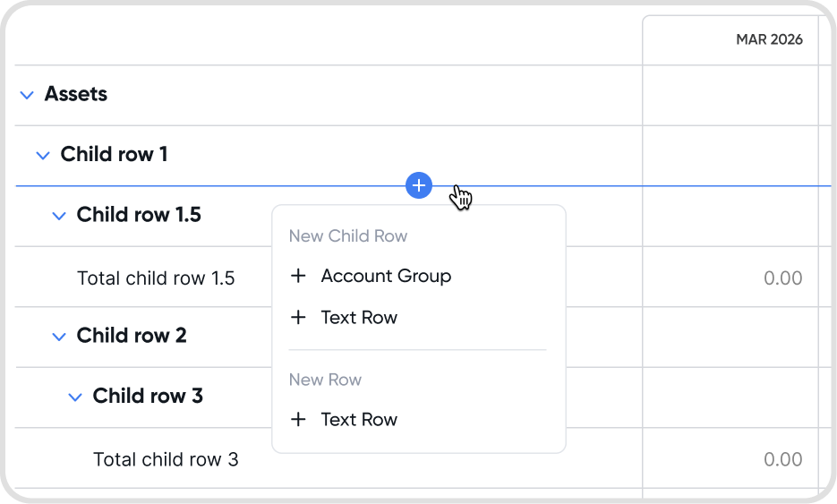The image size is (837, 504).
Task: Collapse Child row 3 chevron
Action: pos(75,397)
